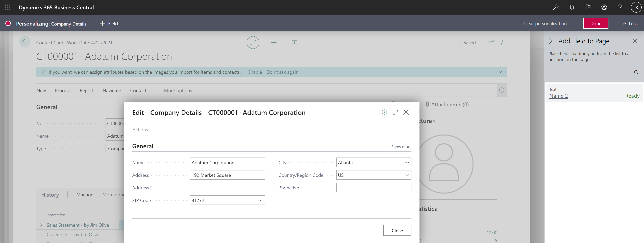Screen dimensions: 644x243
Task: Click the dialog info icon
Action: 384,112
